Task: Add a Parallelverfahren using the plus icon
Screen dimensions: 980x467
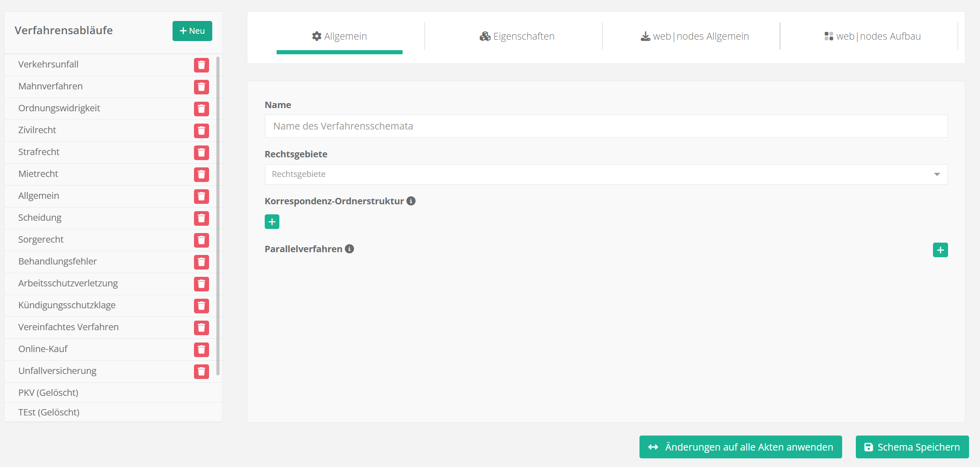Action: point(940,250)
